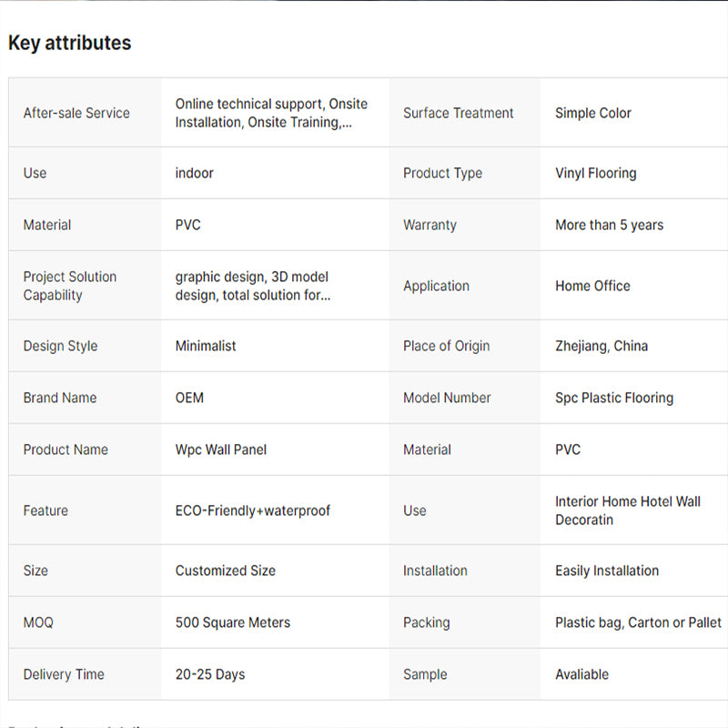
Task: Select the Zhejiang, China place of origin
Action: [602, 346]
